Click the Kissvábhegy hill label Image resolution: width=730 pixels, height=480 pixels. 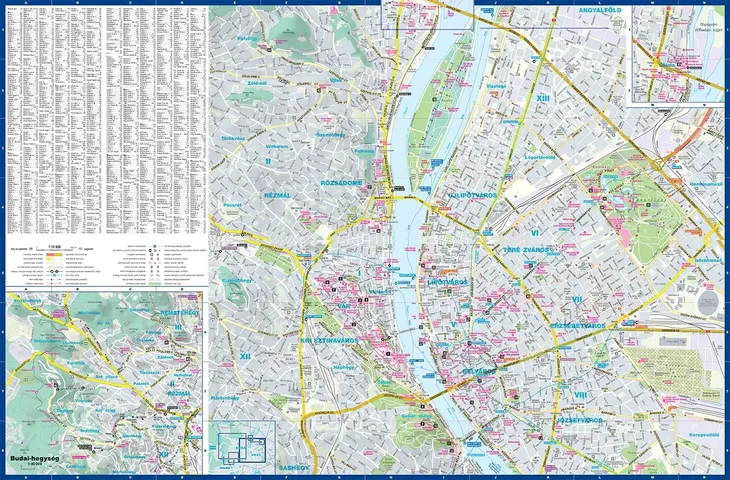(237, 281)
